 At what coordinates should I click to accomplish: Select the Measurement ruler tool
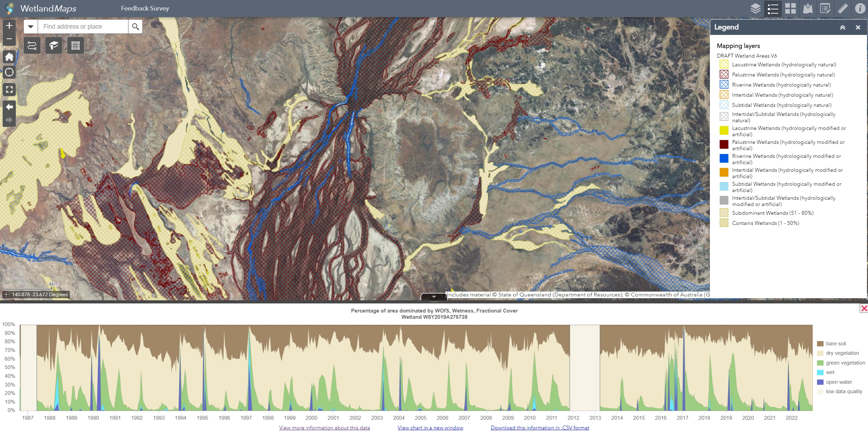tap(843, 8)
